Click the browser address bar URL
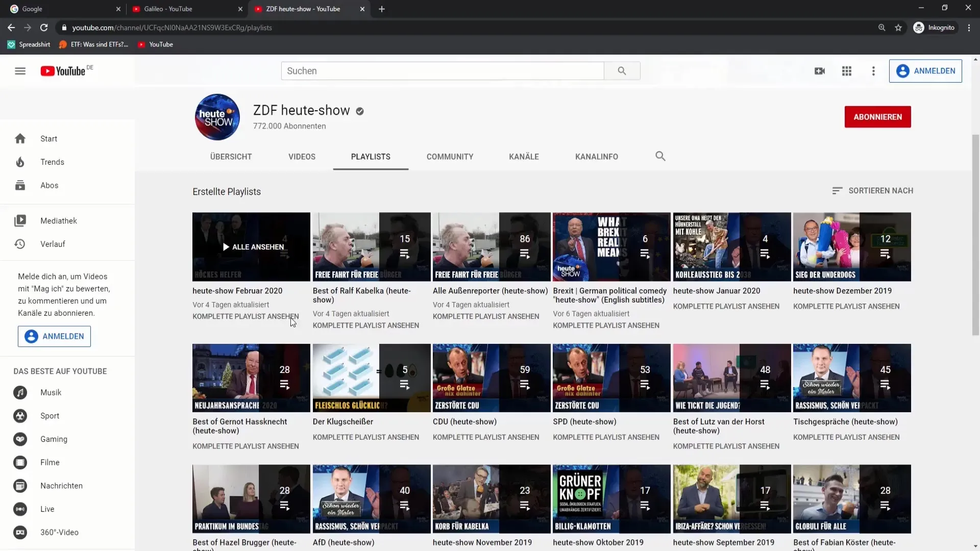Screen dimensions: 980x551 point(172,28)
